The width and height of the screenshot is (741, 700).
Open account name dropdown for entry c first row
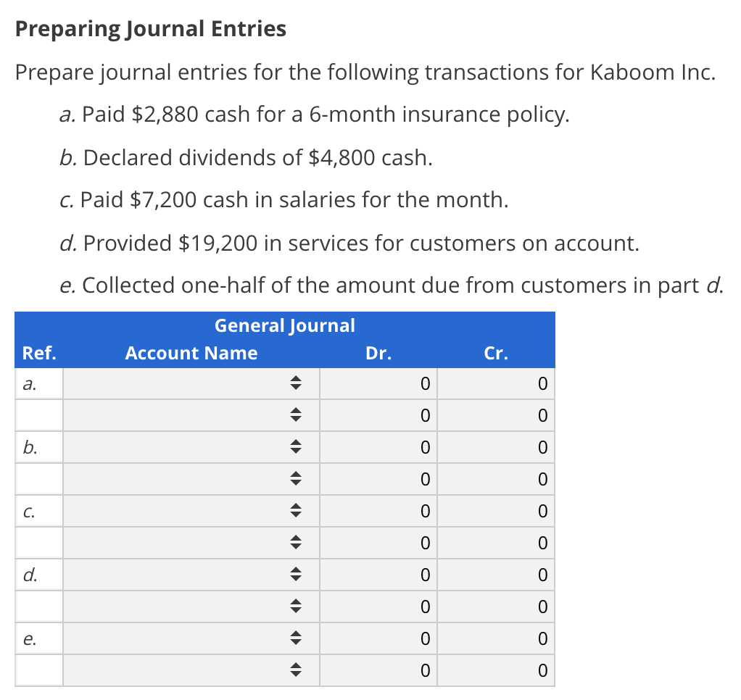click(191, 511)
